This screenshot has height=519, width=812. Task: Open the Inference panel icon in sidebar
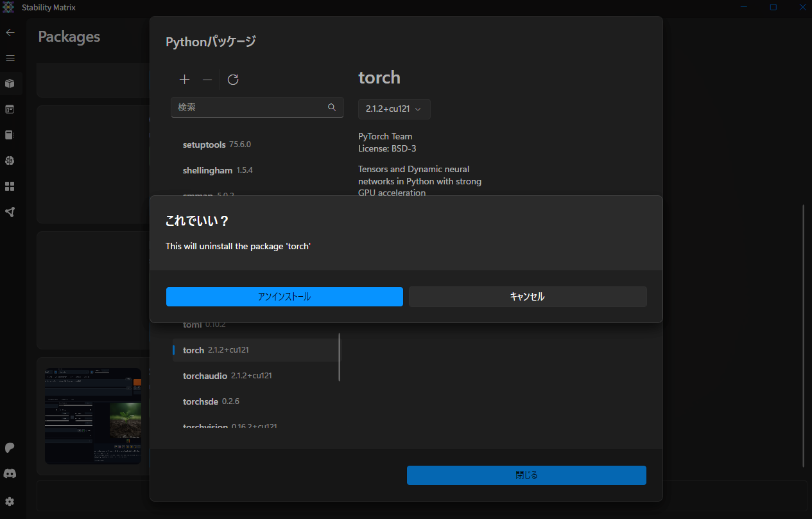10,109
